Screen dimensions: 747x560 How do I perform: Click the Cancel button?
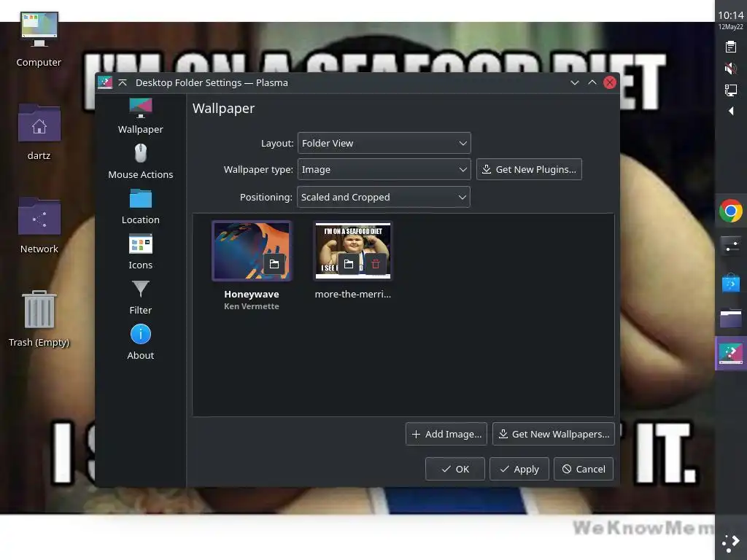pyautogui.click(x=584, y=469)
